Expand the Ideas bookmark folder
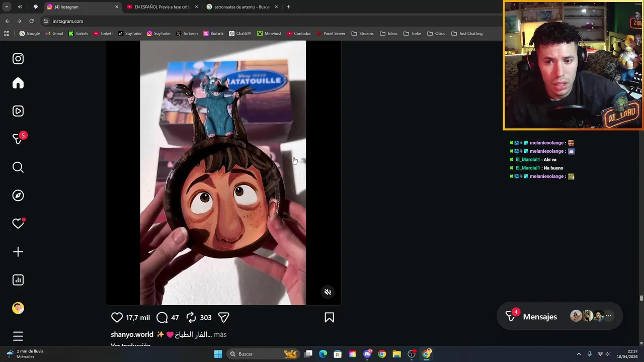 388,34
